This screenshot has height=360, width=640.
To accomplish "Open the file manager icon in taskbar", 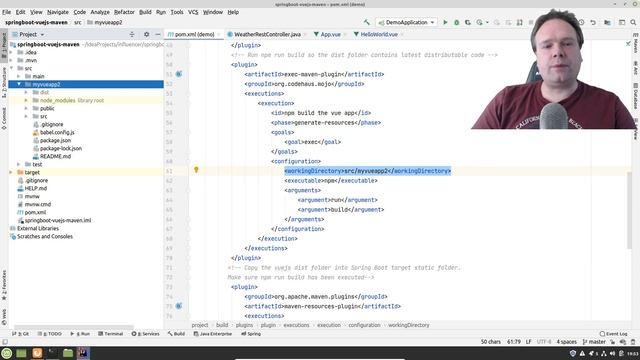I will coord(68,353).
